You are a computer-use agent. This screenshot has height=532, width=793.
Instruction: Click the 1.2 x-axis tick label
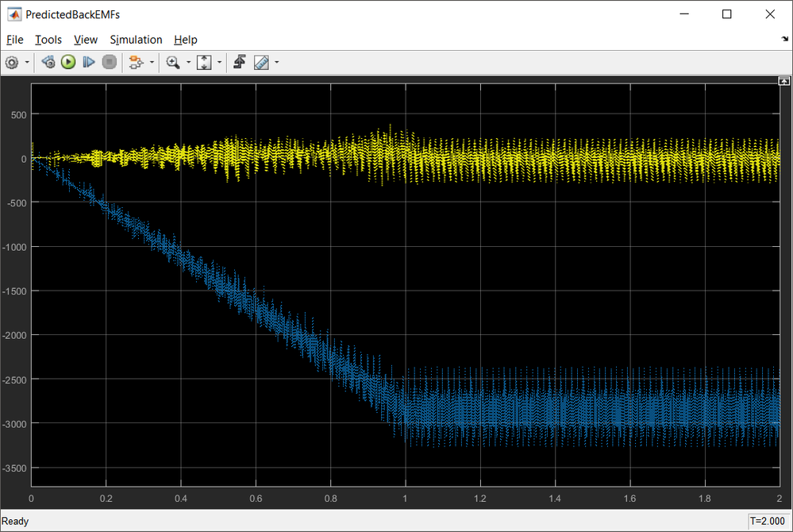pyautogui.click(x=480, y=499)
